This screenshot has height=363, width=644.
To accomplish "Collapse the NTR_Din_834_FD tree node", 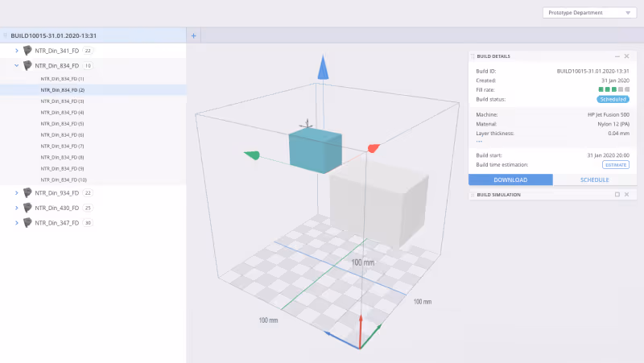I will pyautogui.click(x=16, y=65).
